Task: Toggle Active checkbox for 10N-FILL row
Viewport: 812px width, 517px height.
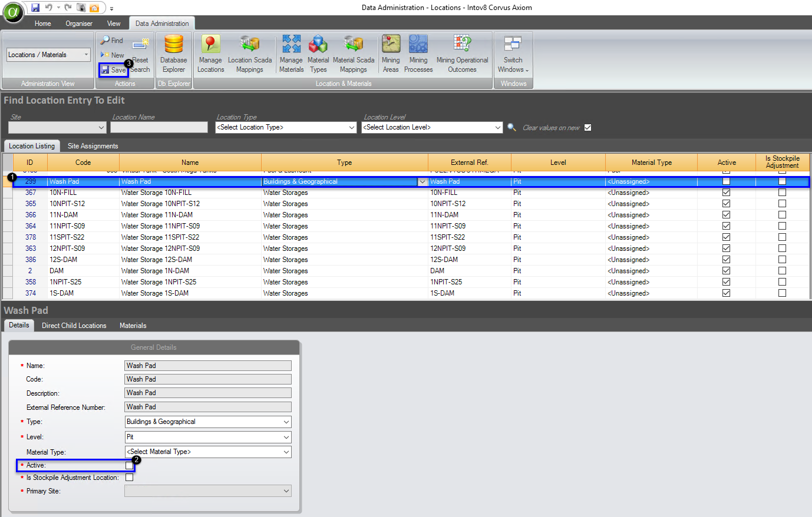Action: click(726, 193)
